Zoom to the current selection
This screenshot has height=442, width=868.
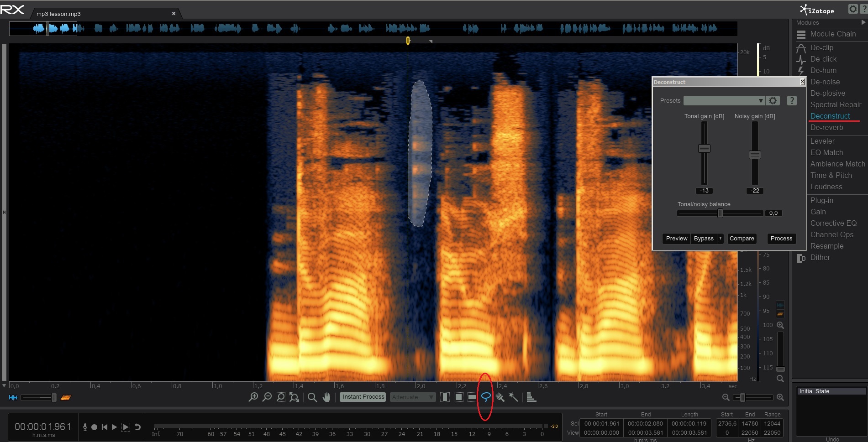(280, 397)
